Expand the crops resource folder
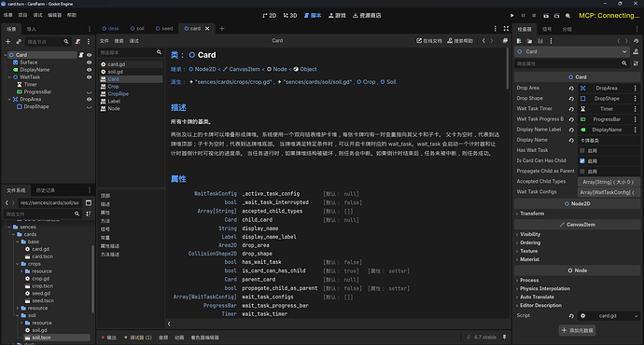This screenshot has width=644, height=345. [x=21, y=271]
